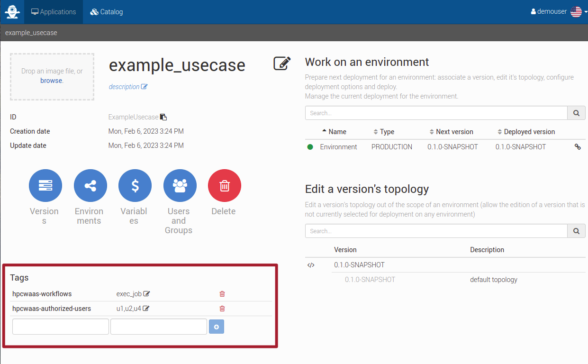Click the topology Description column header
Screen dimensions: 588x364
point(487,250)
